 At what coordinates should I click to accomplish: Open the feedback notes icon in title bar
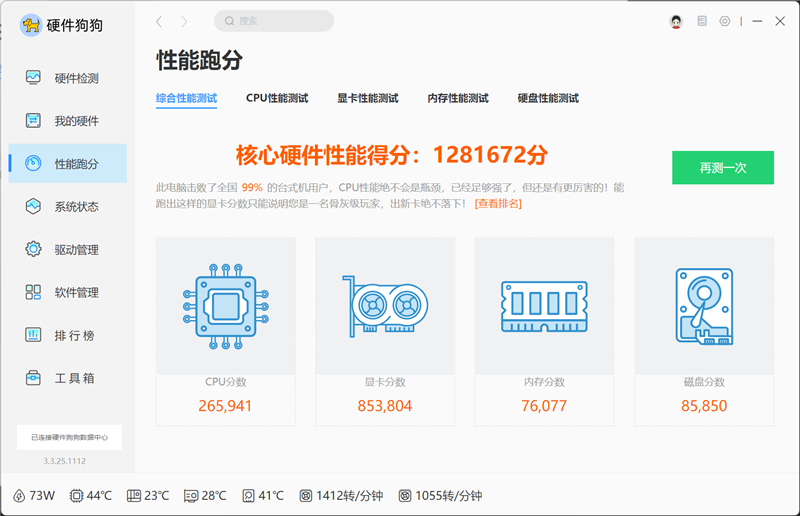[702, 21]
